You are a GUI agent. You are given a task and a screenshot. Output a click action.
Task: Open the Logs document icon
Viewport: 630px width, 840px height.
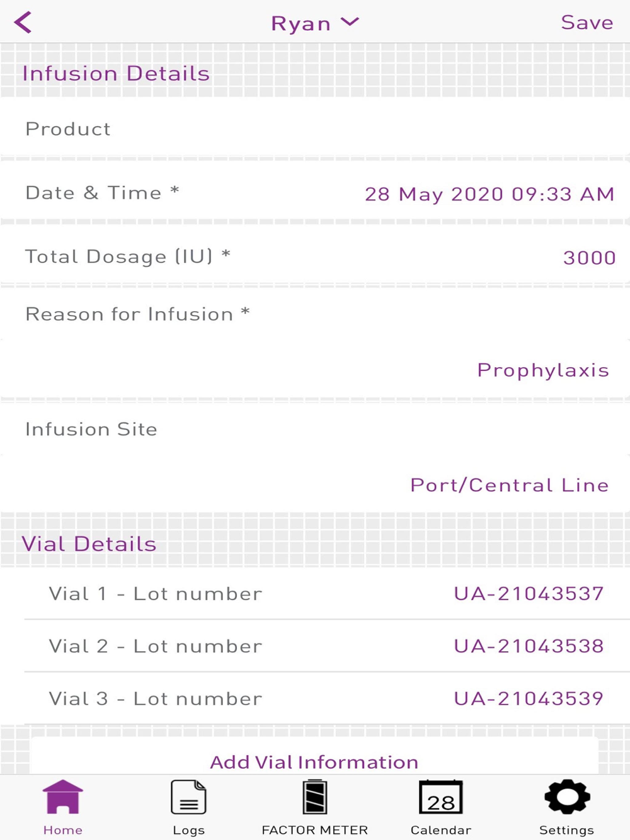188,797
